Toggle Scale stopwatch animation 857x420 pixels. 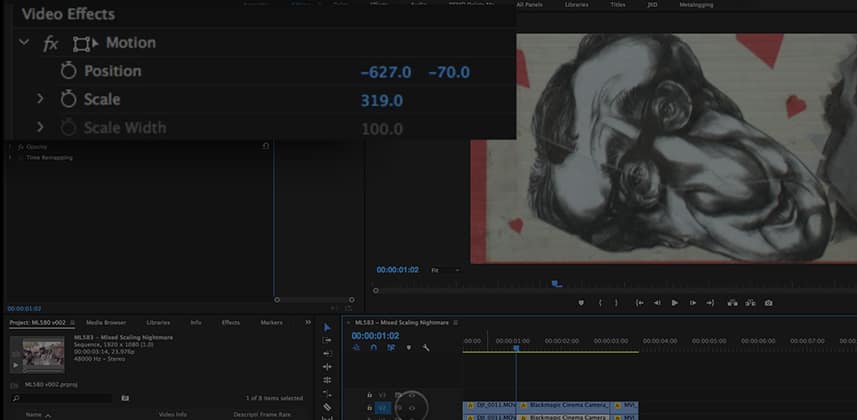68,99
